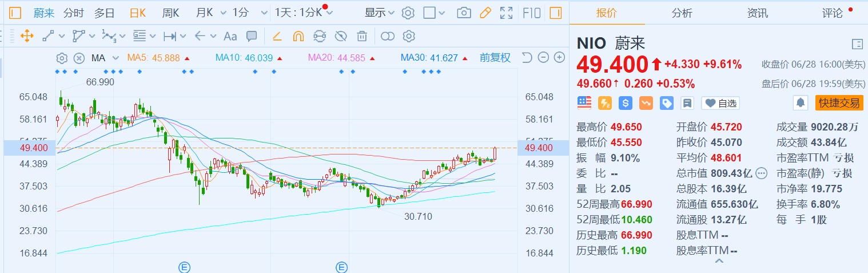
Task: Switch to 多日 multi-day view
Action: [105, 13]
